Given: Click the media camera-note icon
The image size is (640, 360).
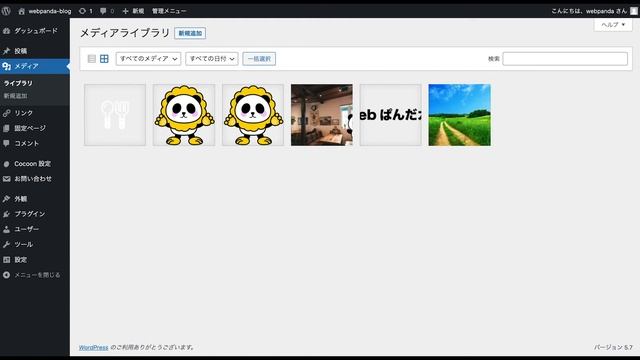Looking at the screenshot, I should tap(7, 66).
